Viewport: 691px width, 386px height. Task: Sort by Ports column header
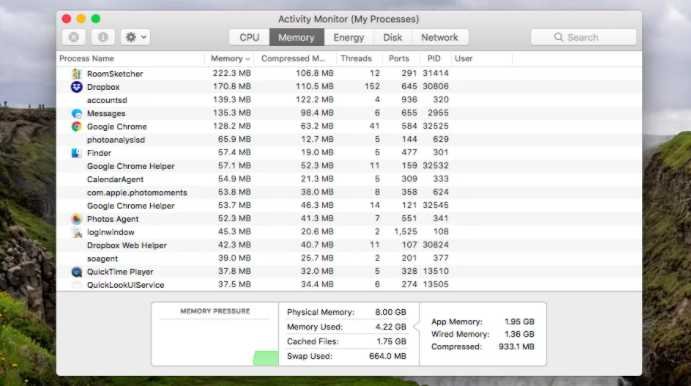(x=399, y=59)
